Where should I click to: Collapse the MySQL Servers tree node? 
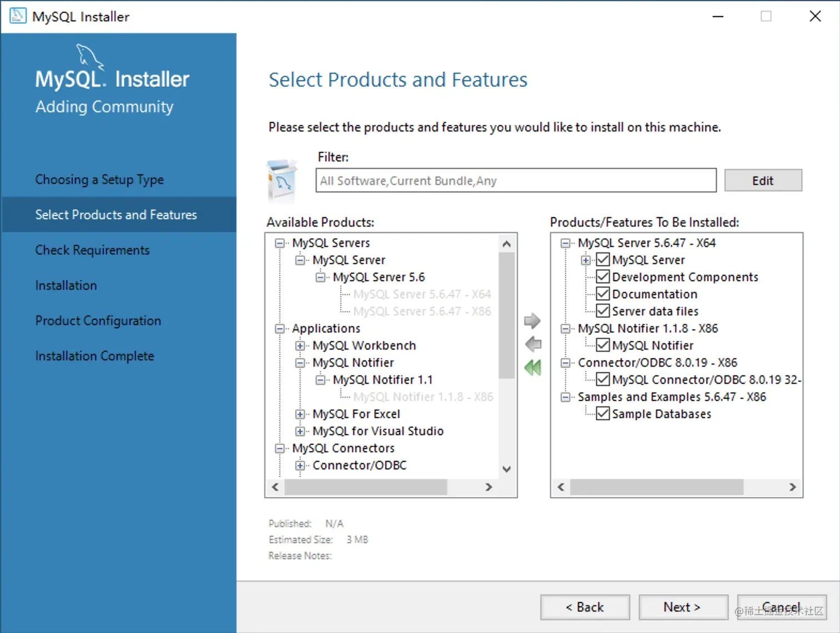279,243
